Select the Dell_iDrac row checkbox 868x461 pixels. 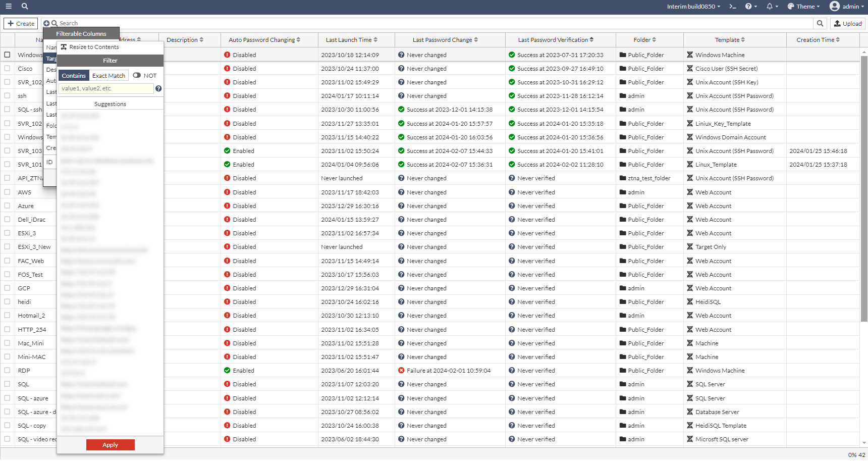8,219
